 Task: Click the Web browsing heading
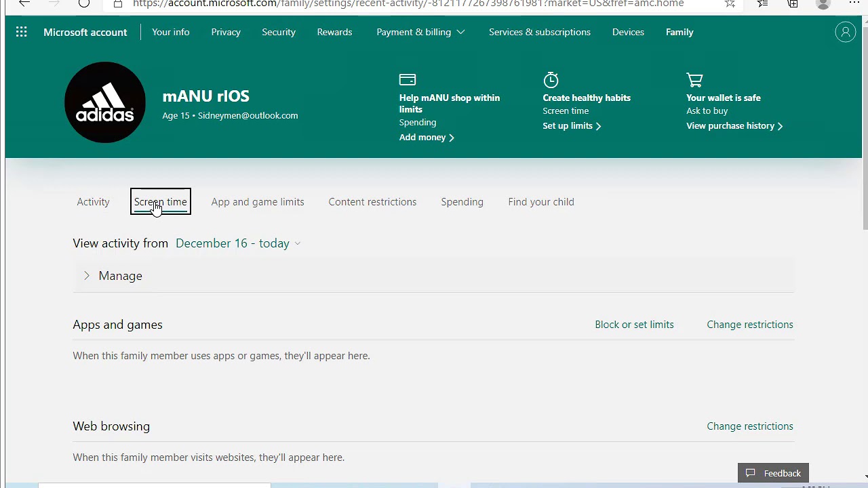pyautogui.click(x=111, y=426)
